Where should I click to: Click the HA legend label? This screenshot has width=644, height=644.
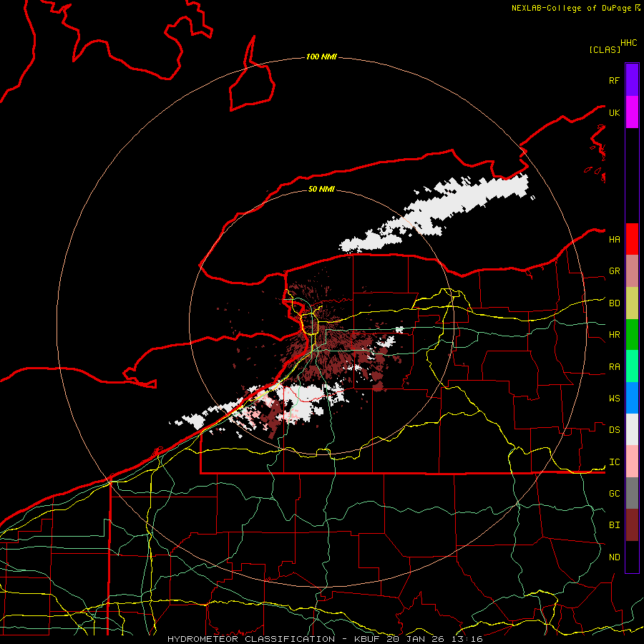pyautogui.click(x=614, y=240)
